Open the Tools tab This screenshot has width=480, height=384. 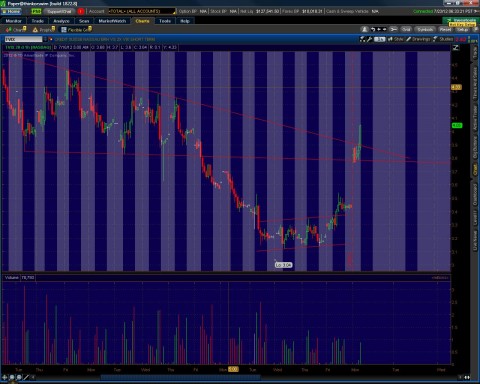[165, 21]
